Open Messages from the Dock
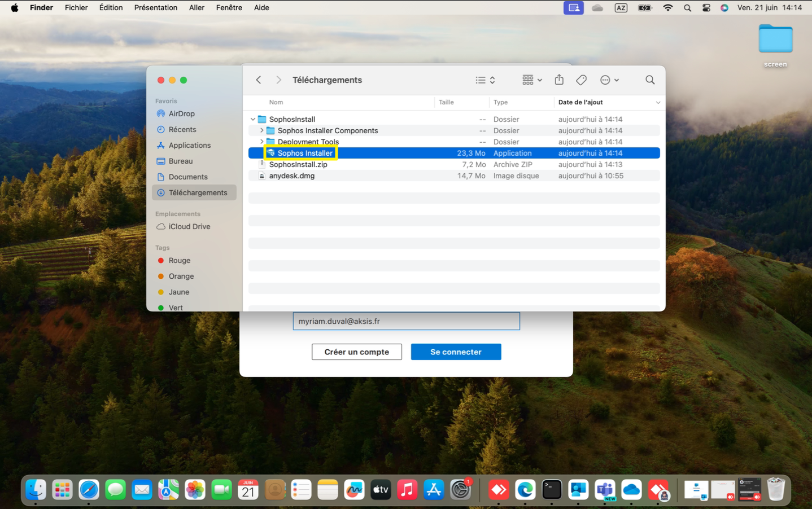 click(115, 489)
